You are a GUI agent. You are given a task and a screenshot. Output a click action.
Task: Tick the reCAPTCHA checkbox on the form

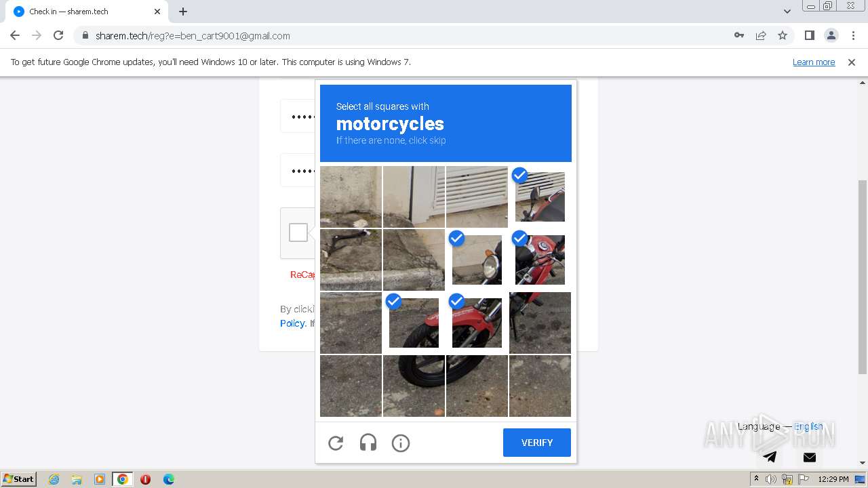coord(298,232)
